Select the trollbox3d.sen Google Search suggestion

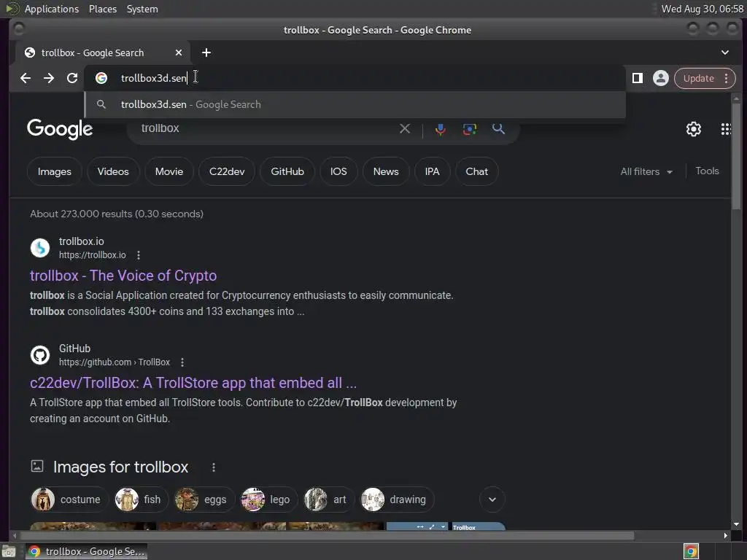point(355,104)
